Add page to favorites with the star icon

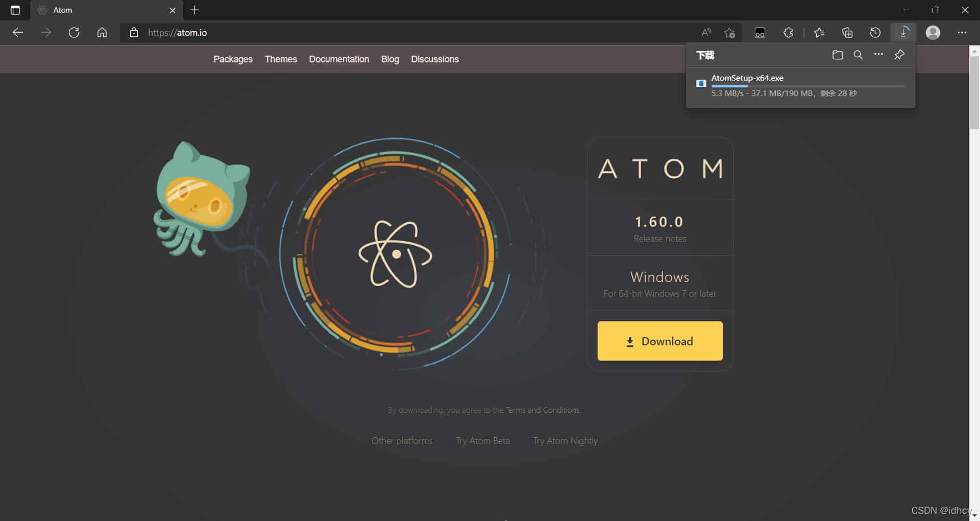729,33
